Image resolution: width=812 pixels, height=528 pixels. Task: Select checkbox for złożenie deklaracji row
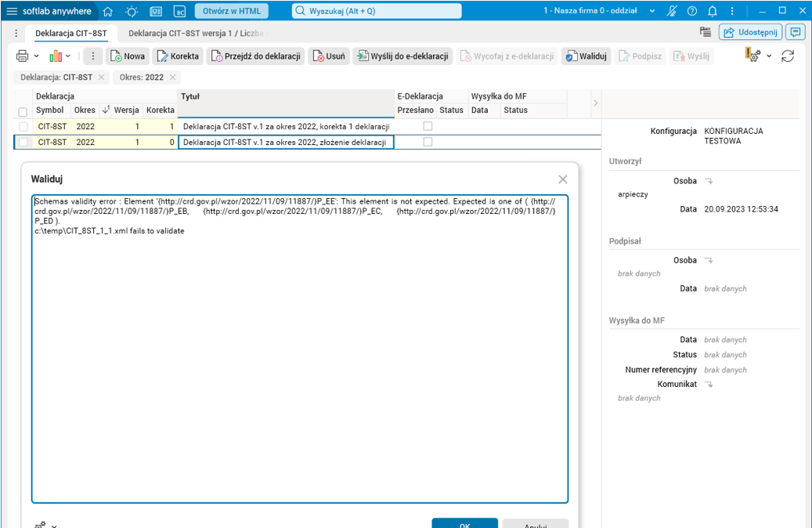coord(23,142)
